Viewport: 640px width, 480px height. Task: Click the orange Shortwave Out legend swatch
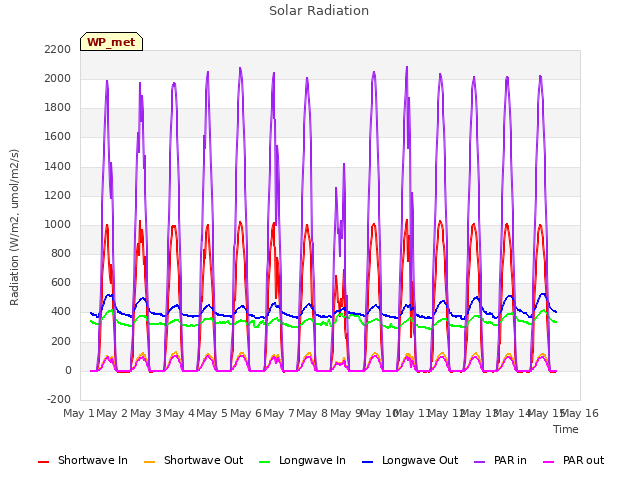[x=150, y=462]
